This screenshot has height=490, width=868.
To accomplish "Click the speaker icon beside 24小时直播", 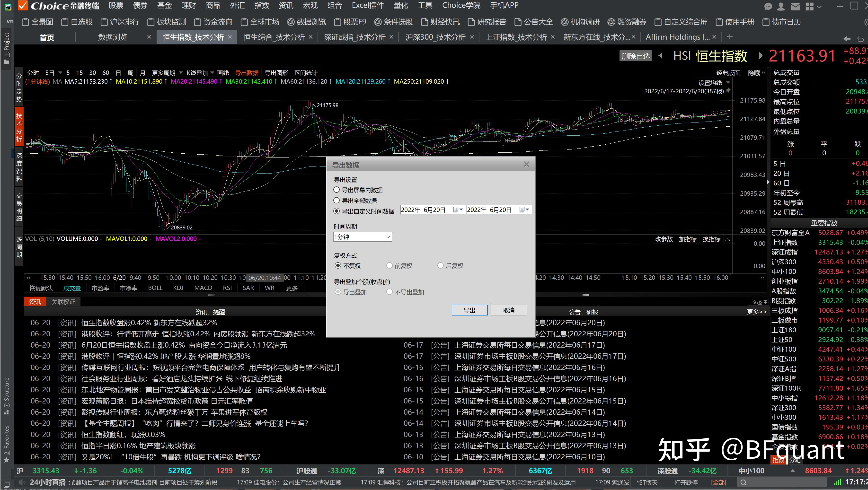I will click(22, 482).
